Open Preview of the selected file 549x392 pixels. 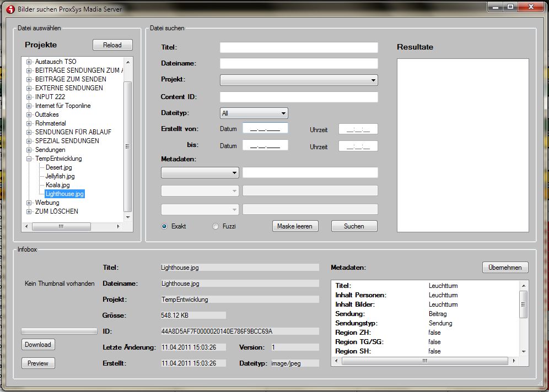point(38,363)
